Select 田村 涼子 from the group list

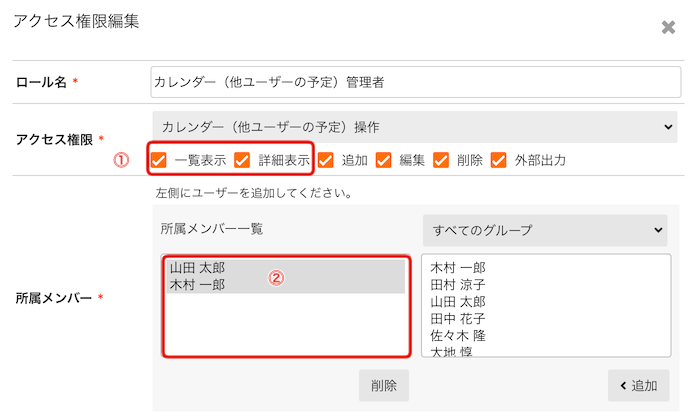point(458,285)
